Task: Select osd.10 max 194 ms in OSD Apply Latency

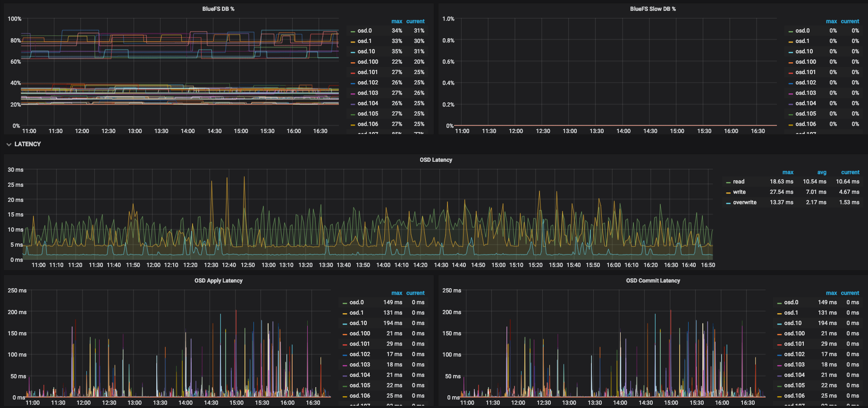Action: coord(393,323)
